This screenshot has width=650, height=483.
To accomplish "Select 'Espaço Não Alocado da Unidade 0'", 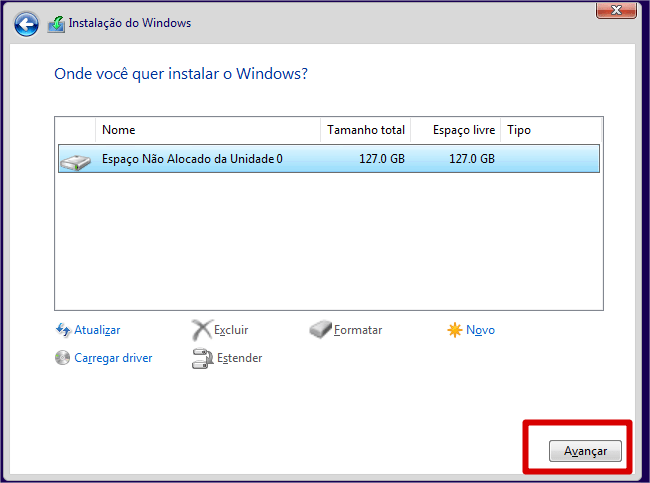I will (329, 159).
